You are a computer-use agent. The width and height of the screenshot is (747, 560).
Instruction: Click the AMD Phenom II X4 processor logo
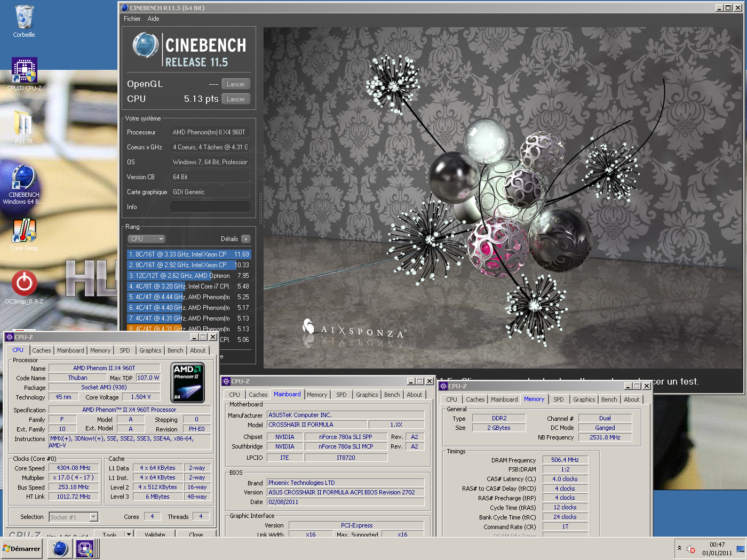pos(188,382)
